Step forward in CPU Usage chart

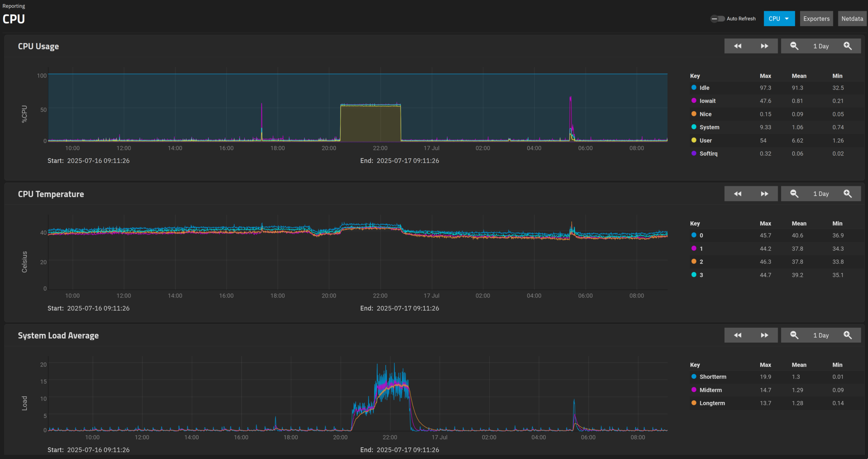pyautogui.click(x=764, y=46)
